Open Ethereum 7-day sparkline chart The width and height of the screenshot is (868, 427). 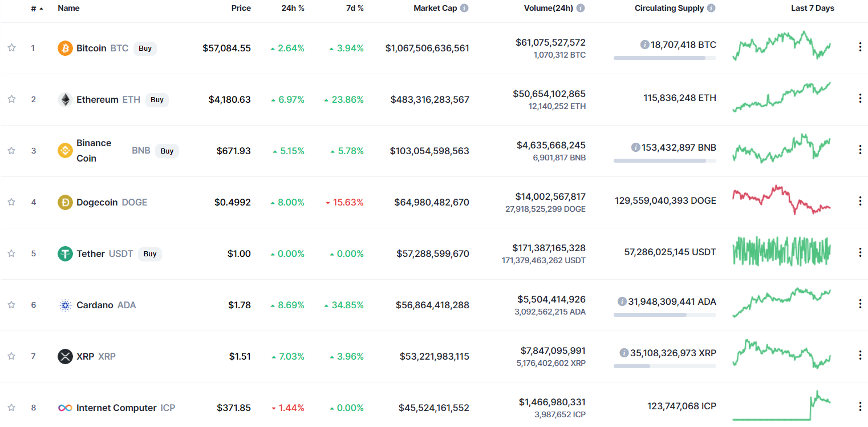tap(781, 97)
